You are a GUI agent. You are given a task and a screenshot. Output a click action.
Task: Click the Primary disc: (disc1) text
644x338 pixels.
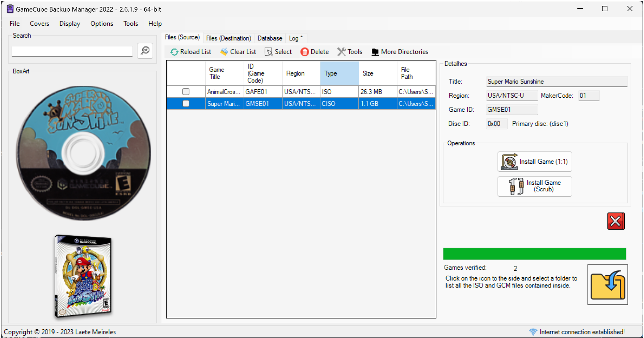(x=540, y=124)
